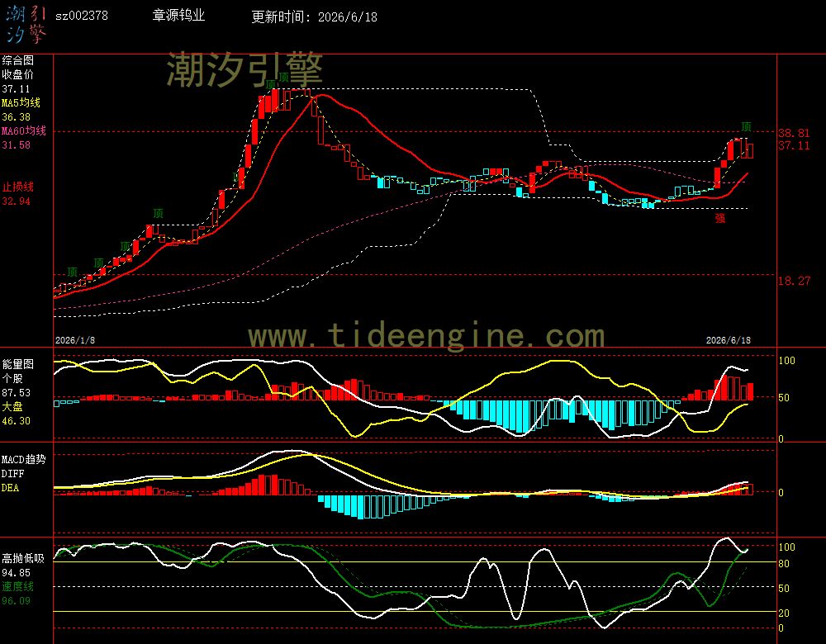Click the 50 axis label in 能量图 panel

tap(784, 398)
